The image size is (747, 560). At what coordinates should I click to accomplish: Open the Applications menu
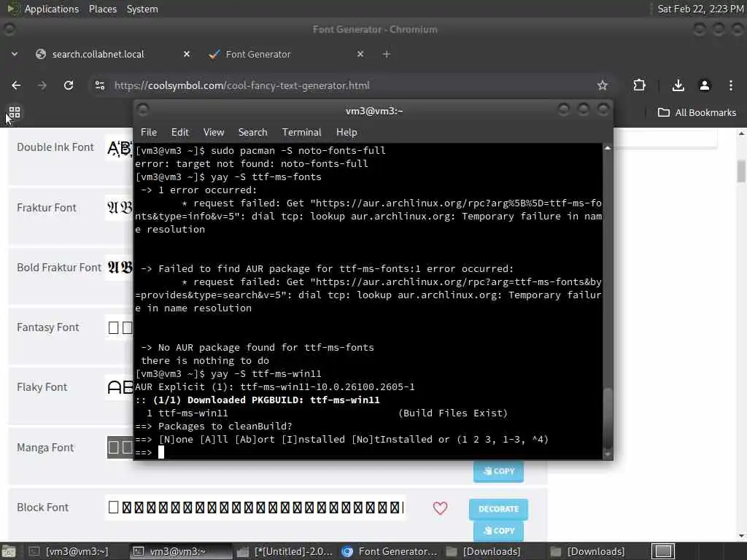tap(52, 9)
